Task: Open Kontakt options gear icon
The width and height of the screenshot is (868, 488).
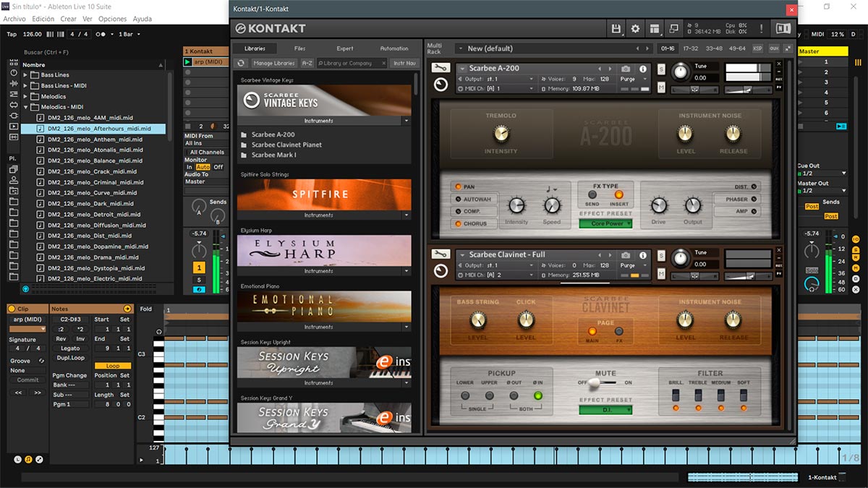Action: [635, 29]
